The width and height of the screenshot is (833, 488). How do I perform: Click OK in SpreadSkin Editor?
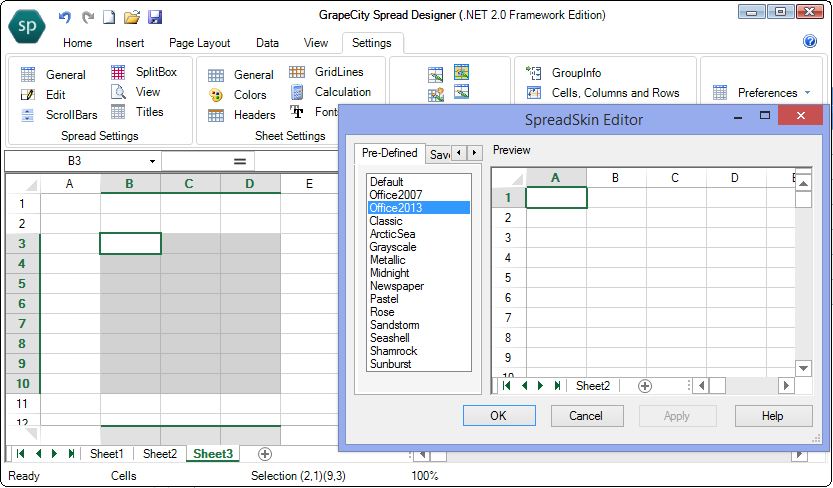pyautogui.click(x=499, y=416)
